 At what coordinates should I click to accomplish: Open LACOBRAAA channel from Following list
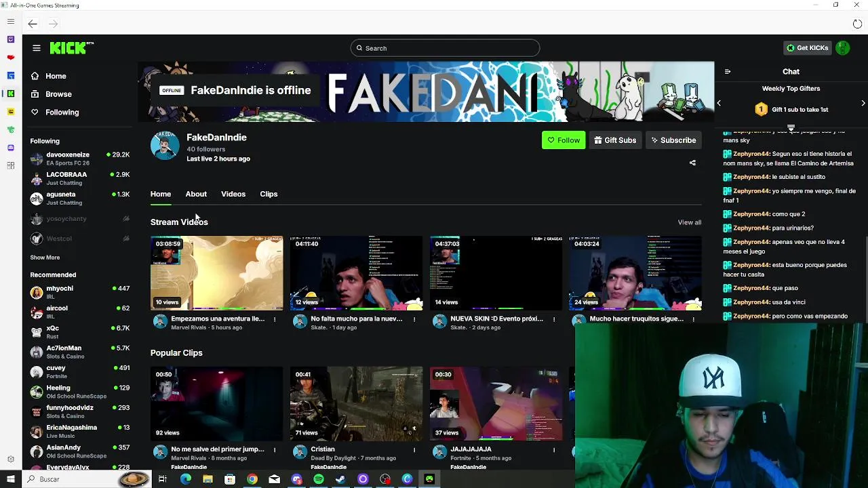[80, 178]
